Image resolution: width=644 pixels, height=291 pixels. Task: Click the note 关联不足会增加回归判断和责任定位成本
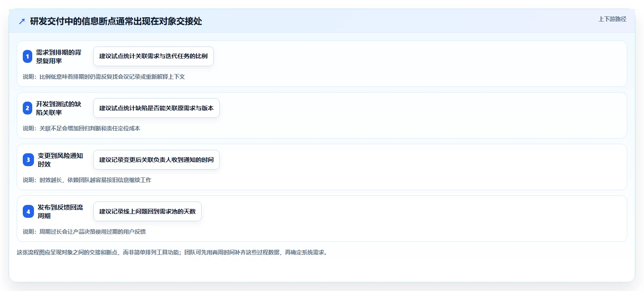pos(81,128)
